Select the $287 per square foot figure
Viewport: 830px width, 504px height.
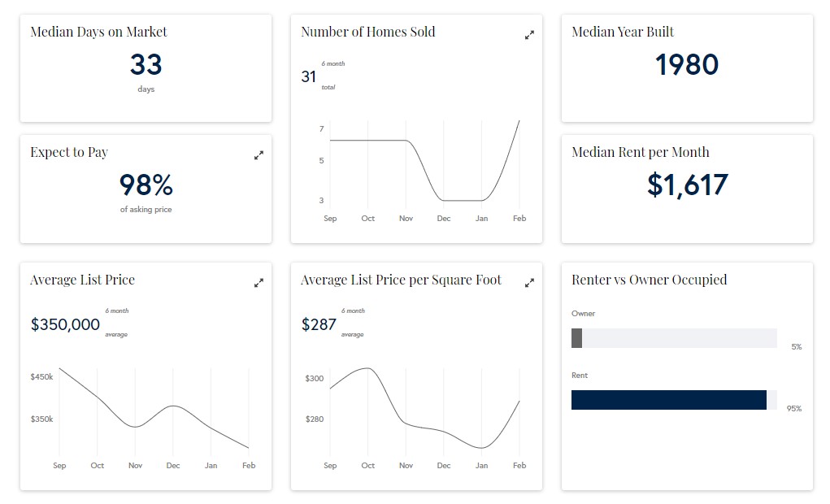[319, 324]
